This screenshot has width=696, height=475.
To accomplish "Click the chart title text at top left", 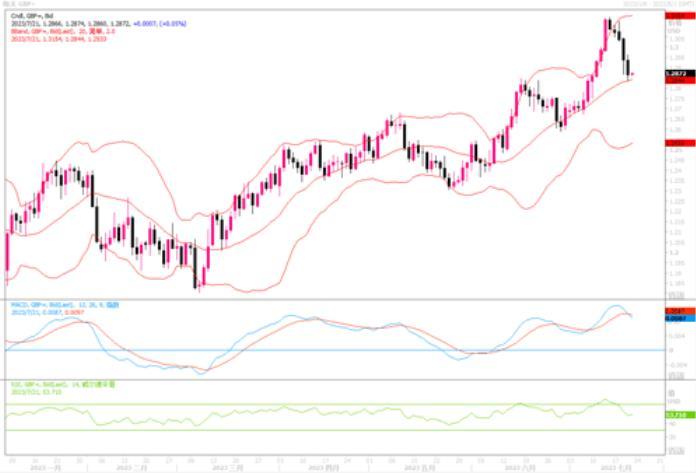I will click(18, 5).
